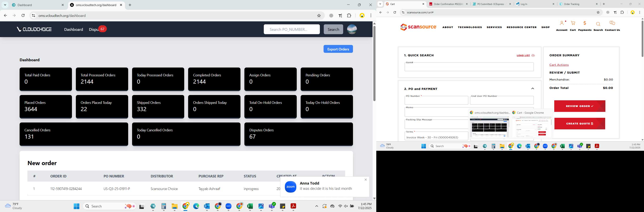Click the globe icon in ScanSource window address bar
Viewport: 644px width, 212px height.
coord(608,12)
